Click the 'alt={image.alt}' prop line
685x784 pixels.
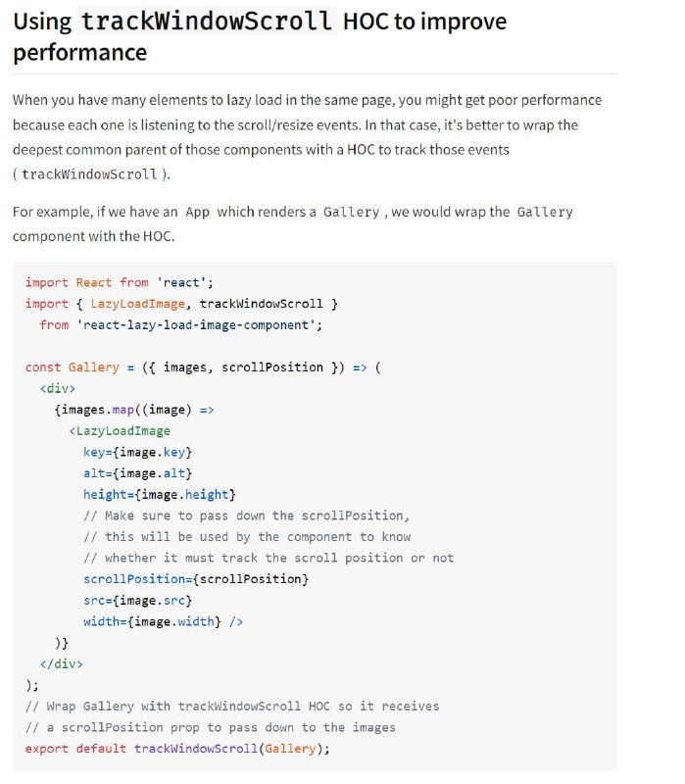[137, 473]
